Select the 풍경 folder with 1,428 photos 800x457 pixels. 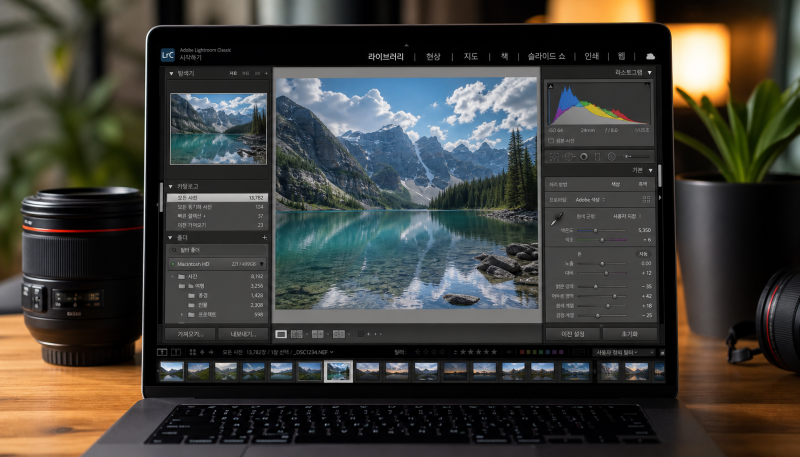tap(217, 295)
